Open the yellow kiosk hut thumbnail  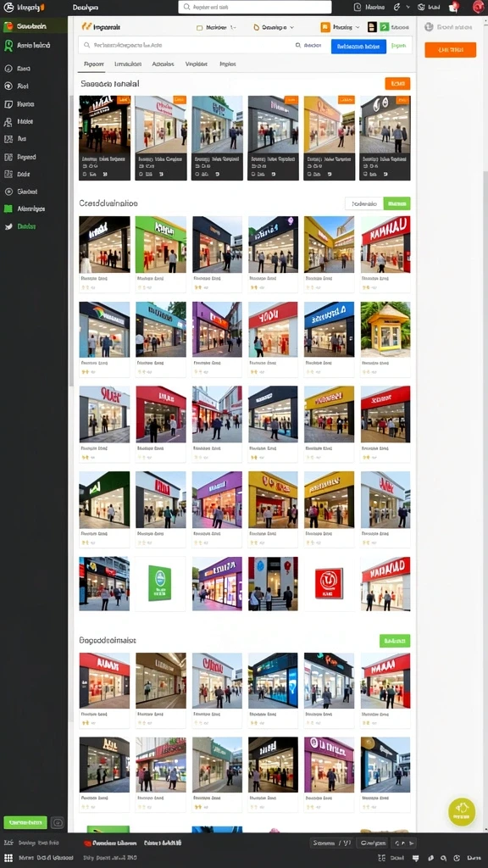385,329
